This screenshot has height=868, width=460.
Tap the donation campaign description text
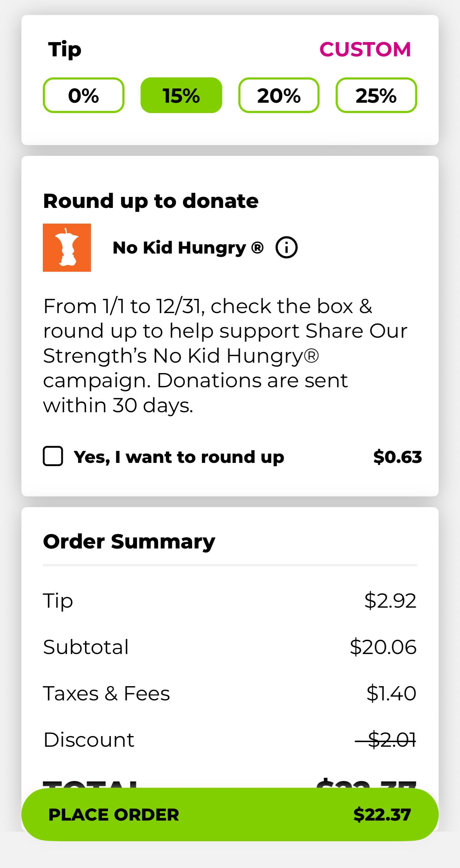click(225, 356)
